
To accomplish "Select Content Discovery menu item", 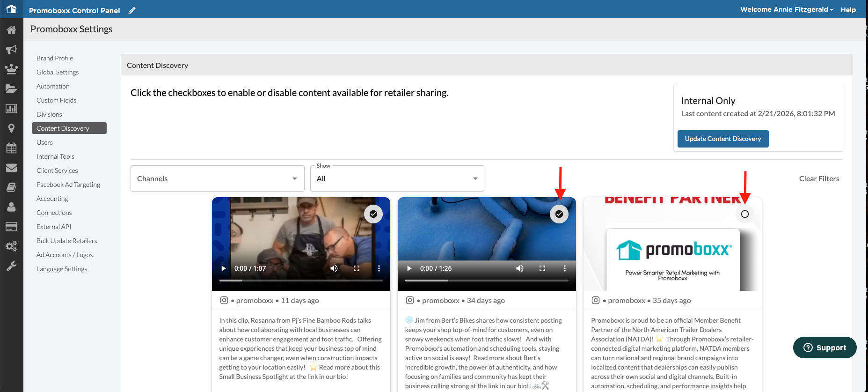I will pyautogui.click(x=69, y=128).
